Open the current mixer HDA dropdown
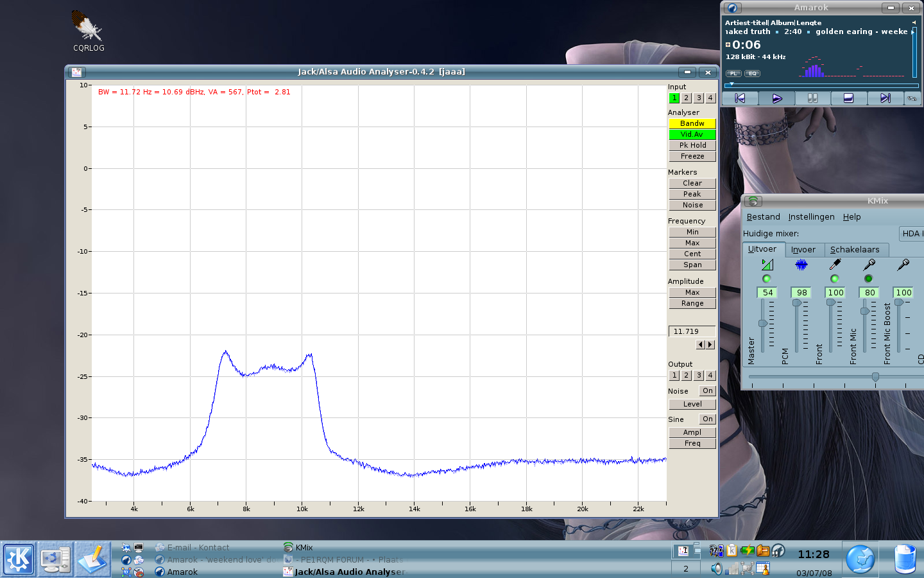Screen dimensions: 924x578 pyautogui.click(x=911, y=234)
